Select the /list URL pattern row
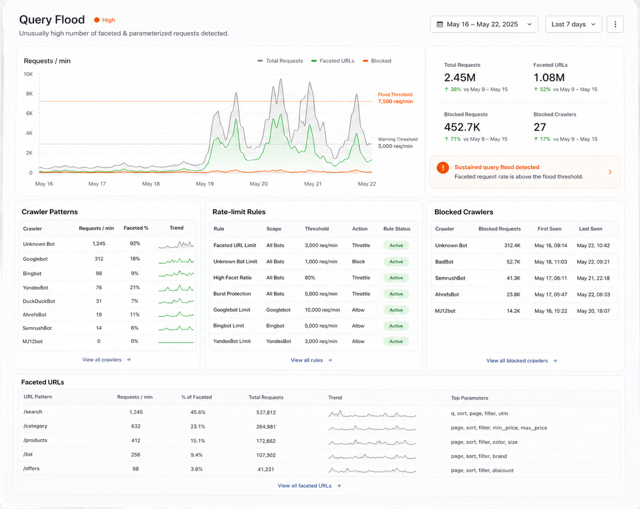Image resolution: width=640 pixels, height=509 pixels. pos(320,455)
